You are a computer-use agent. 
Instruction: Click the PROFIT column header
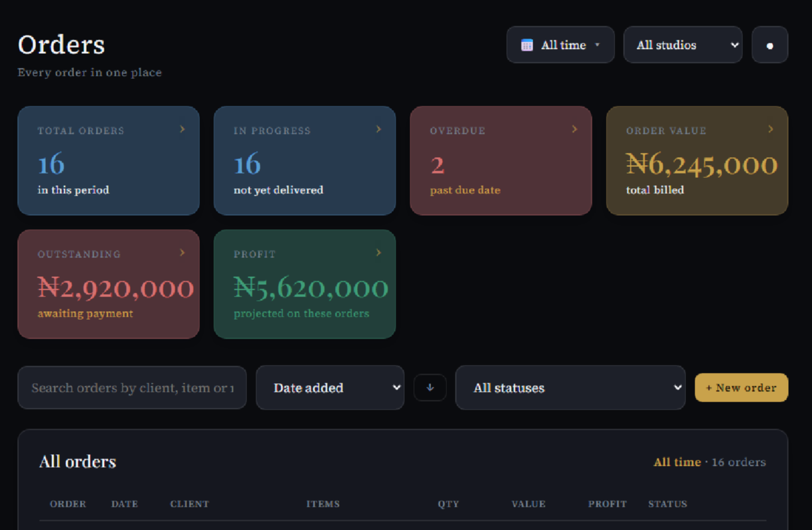607,504
